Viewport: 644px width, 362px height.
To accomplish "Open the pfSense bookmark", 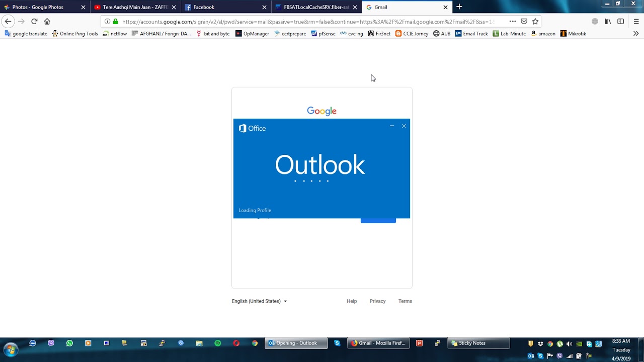I will pyautogui.click(x=323, y=34).
